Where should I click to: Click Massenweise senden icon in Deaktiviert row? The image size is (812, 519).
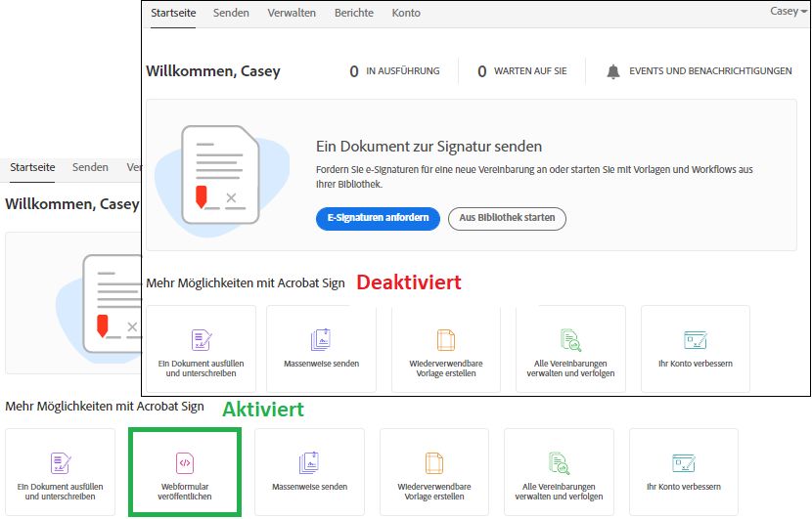[321, 340]
